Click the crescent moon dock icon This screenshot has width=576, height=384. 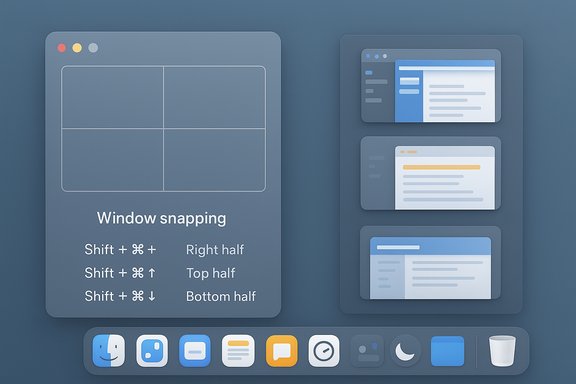[405, 351]
